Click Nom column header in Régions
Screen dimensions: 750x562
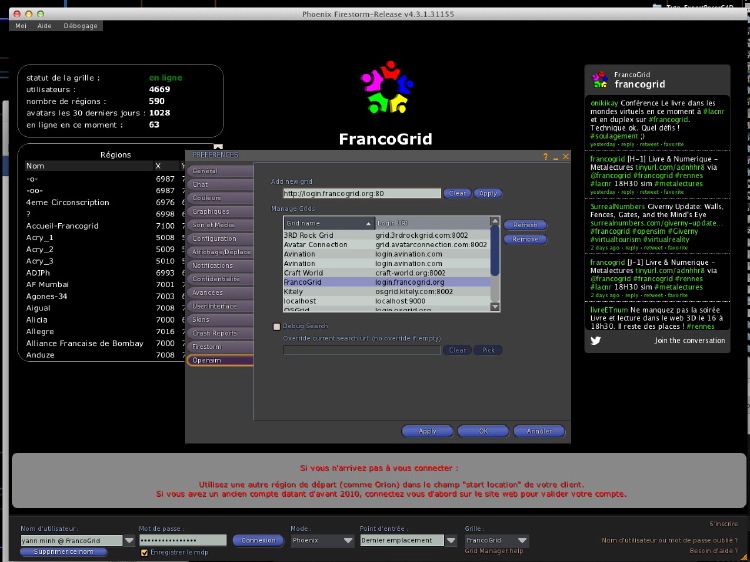88,166
